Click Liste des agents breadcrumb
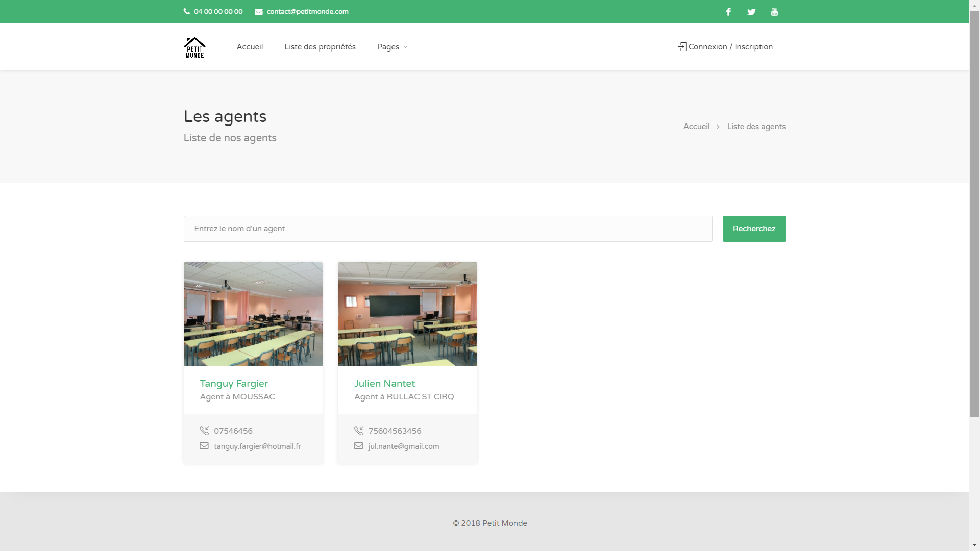980x551 pixels. point(756,127)
